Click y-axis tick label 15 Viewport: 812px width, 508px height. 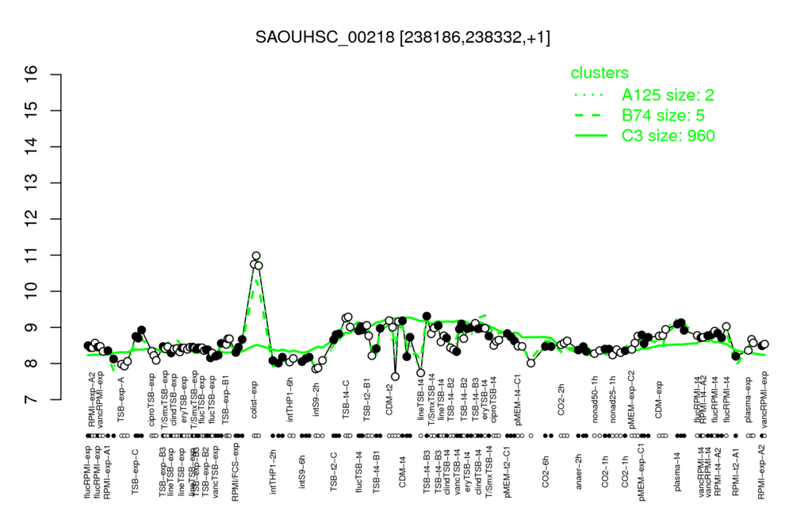point(32,110)
